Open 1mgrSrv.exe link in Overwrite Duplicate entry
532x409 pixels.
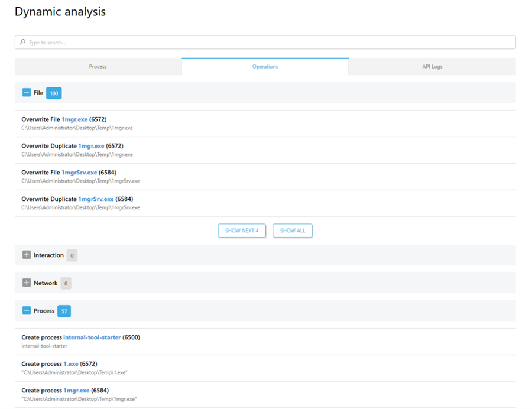click(x=96, y=199)
